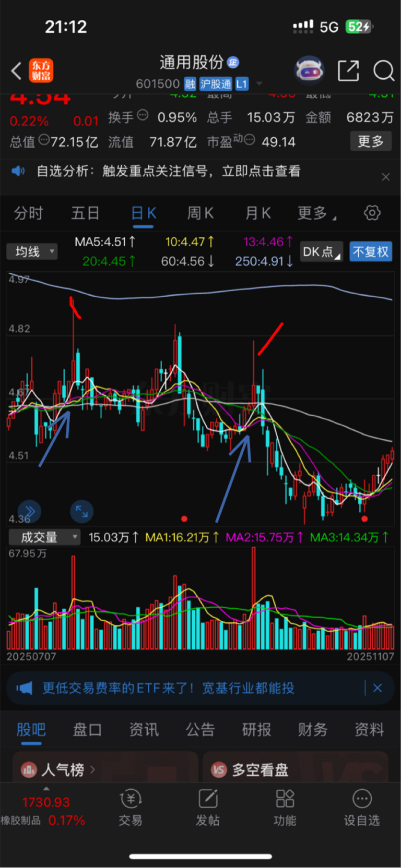This screenshot has height=868, width=401.
Task: Tap the 融 margin tag
Action: click(x=190, y=84)
